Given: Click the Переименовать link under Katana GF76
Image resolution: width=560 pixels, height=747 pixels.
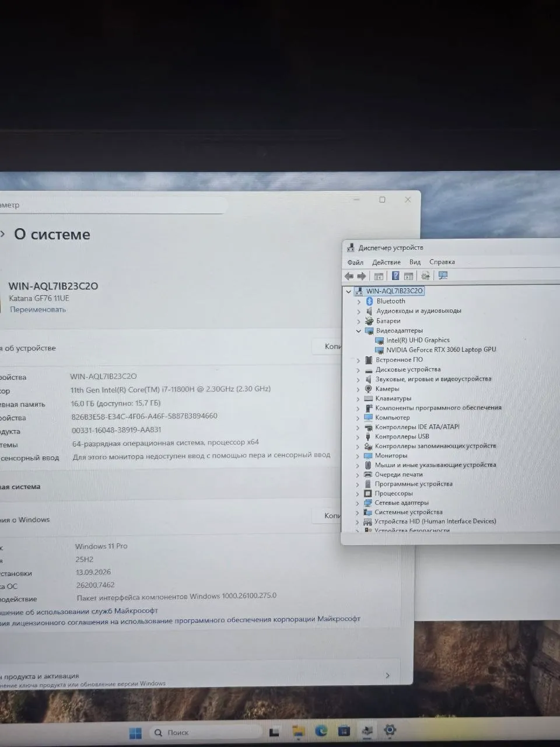Looking at the screenshot, I should (x=38, y=310).
